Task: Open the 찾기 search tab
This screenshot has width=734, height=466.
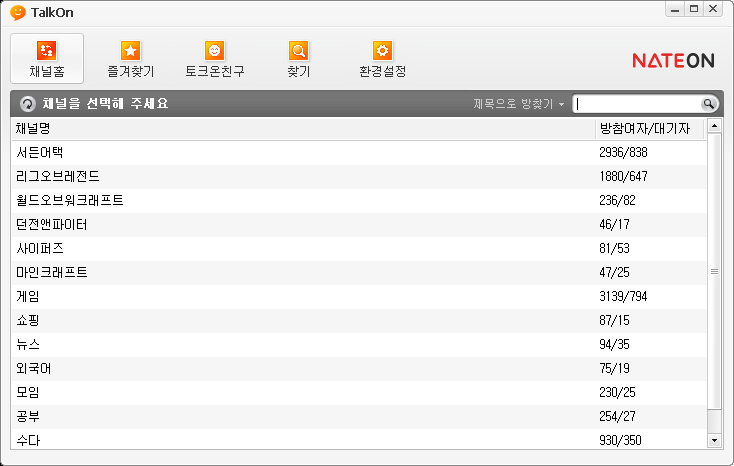Action: click(298, 59)
